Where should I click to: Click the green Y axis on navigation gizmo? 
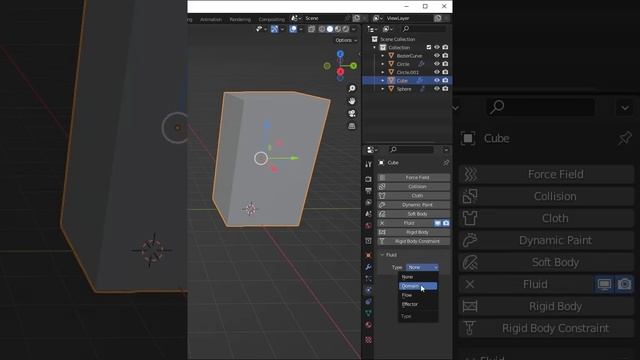coord(353,66)
